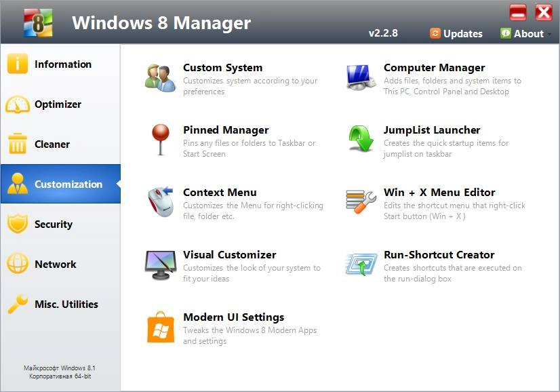This screenshot has height=392, width=560.
Task: Select the Customization tab label
Action: click(68, 184)
